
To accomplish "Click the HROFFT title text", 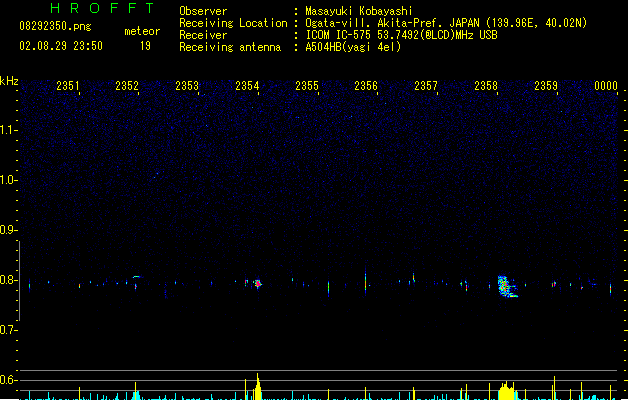I will tap(102, 8).
